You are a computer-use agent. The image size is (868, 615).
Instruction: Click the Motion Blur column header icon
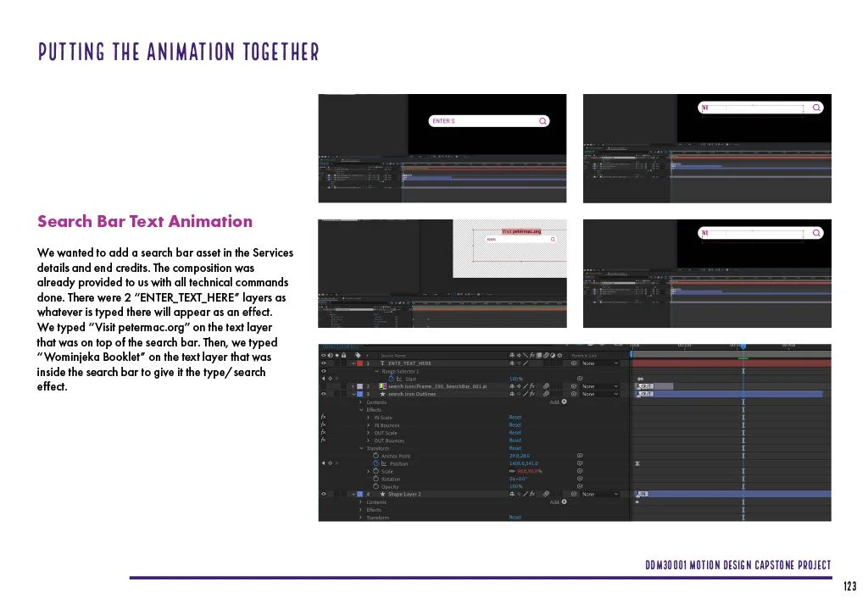546,355
